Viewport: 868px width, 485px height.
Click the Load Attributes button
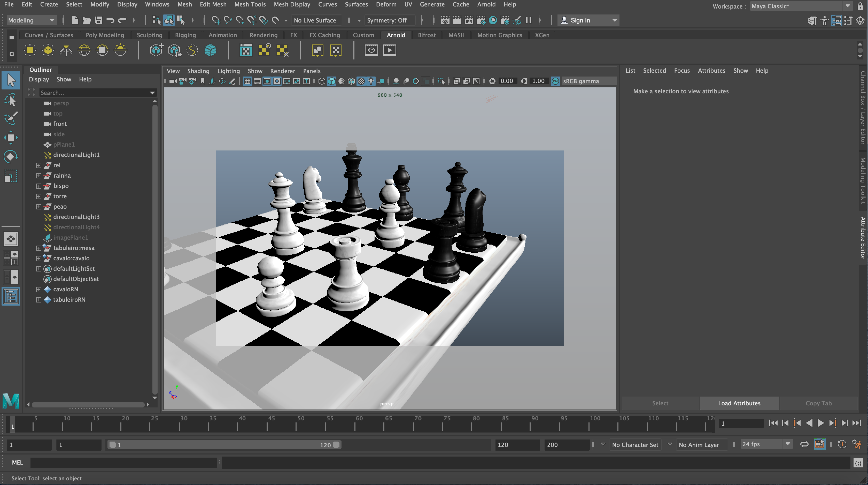pos(739,403)
